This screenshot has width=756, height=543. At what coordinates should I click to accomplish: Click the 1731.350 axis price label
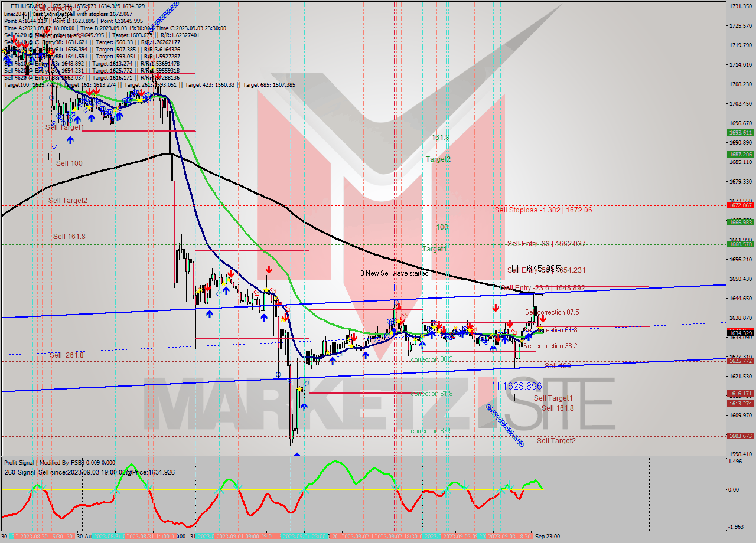click(x=740, y=6)
